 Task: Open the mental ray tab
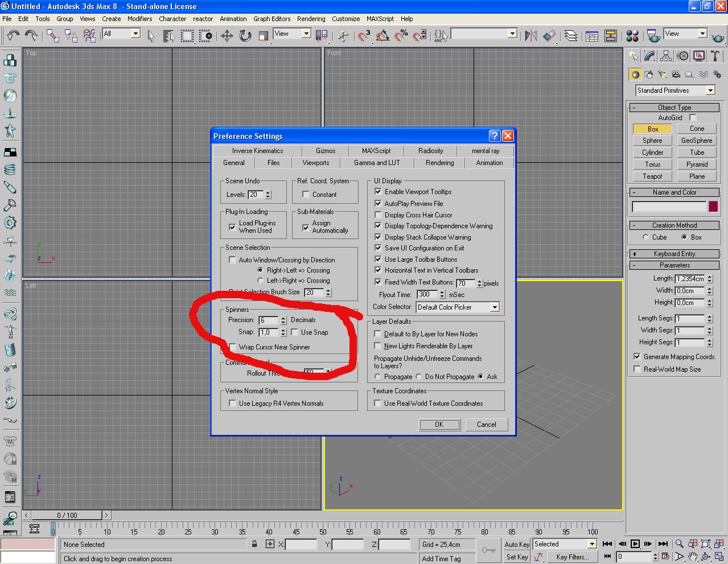[486, 151]
